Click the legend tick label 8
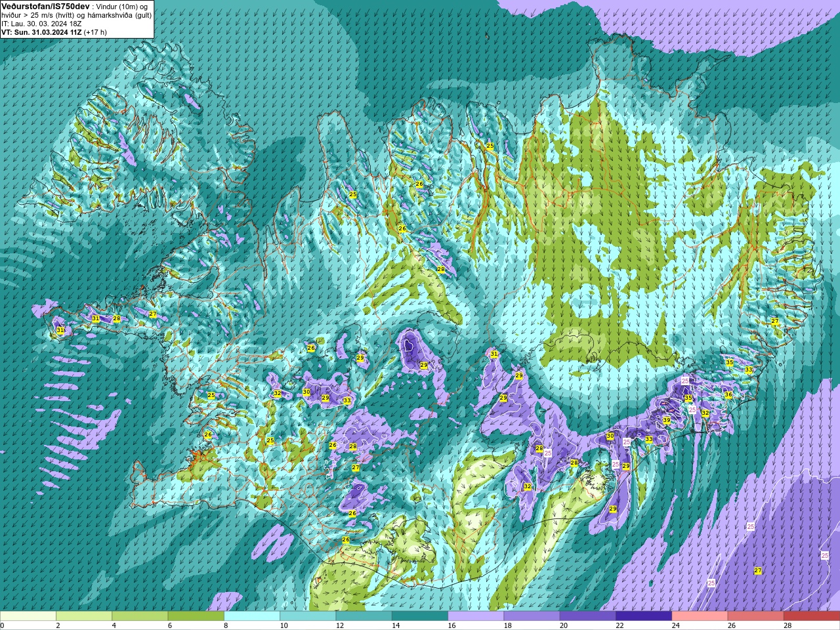 226,625
